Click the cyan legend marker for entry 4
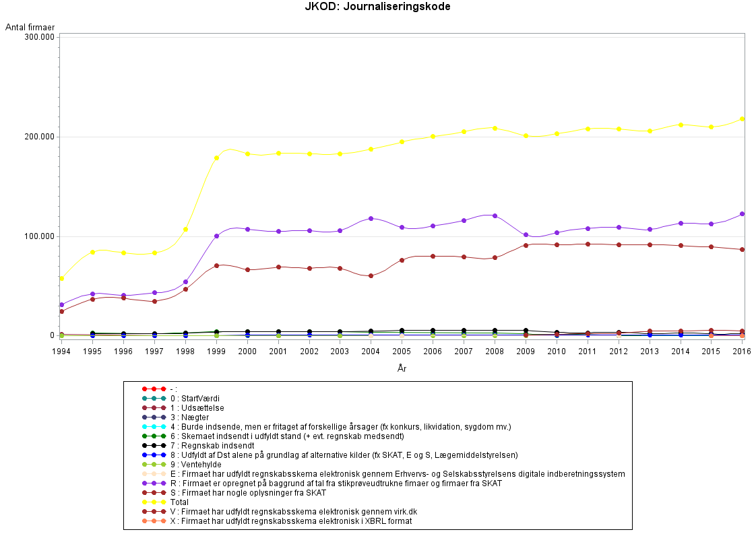This screenshot has width=756, height=534. (x=154, y=426)
